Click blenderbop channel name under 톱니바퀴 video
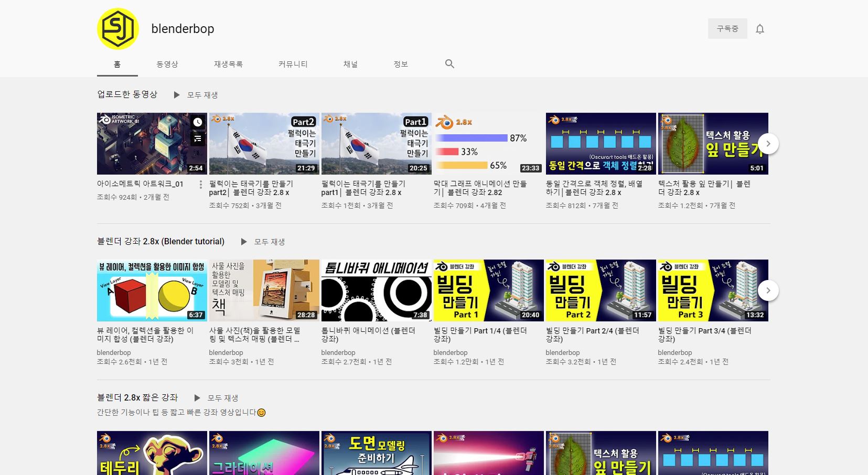 (x=338, y=353)
